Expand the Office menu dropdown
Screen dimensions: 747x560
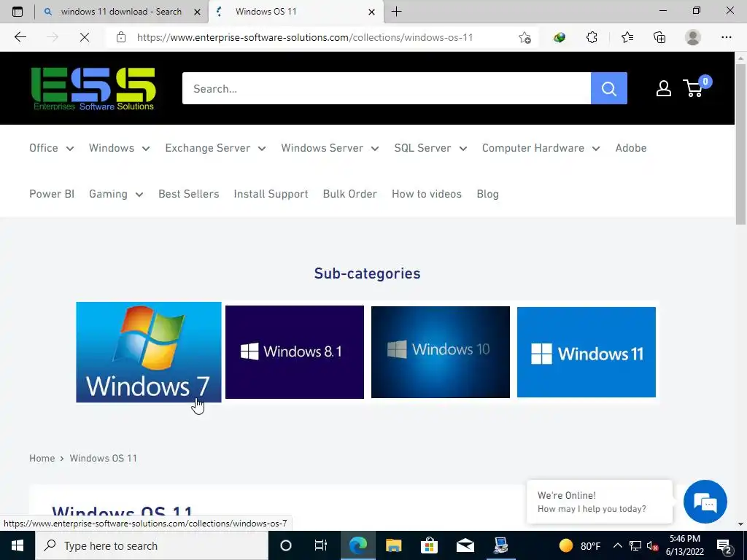click(52, 148)
